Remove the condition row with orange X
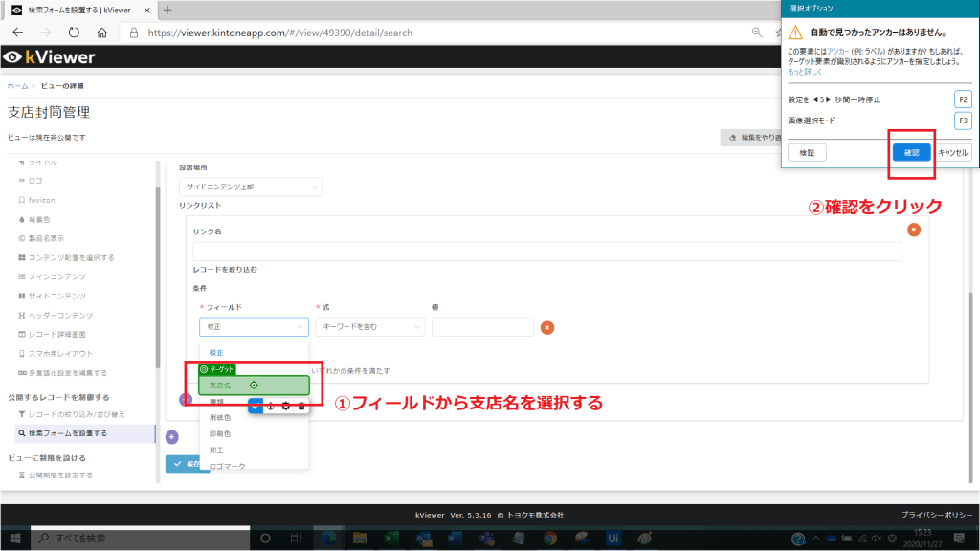Screen dimensions: 980x551 coord(547,327)
